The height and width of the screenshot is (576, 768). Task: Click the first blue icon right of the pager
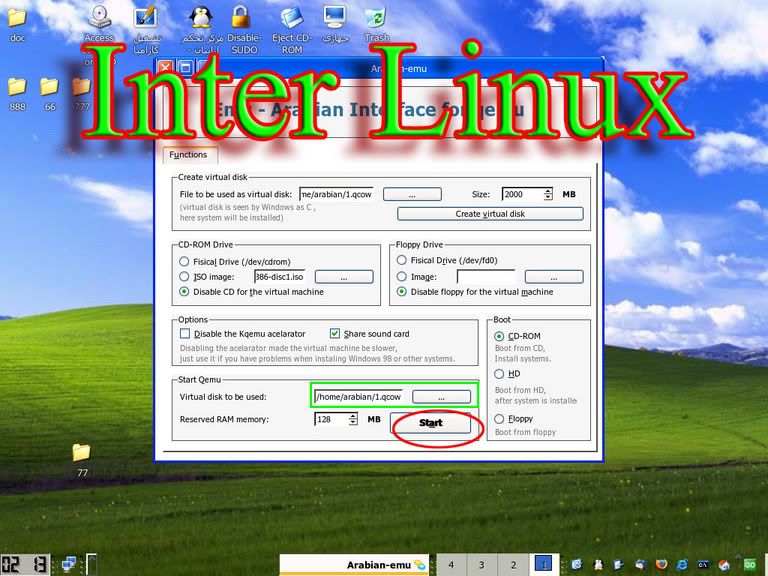(577, 565)
